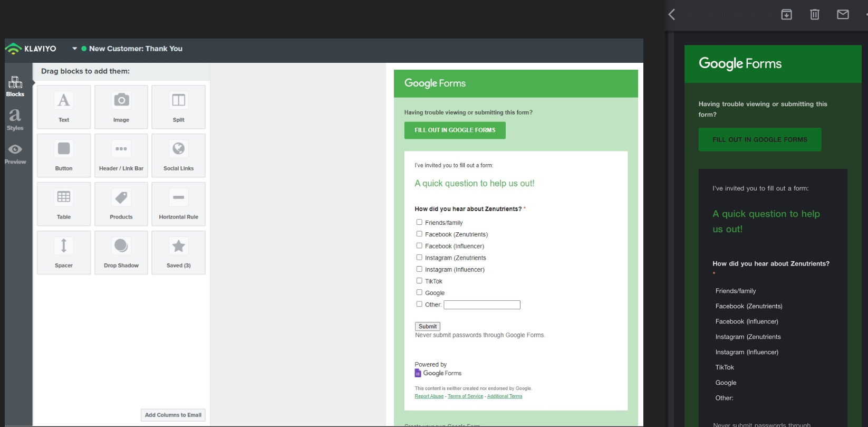Open the Saved (3) blocks
This screenshot has height=427, width=868.
click(x=178, y=252)
